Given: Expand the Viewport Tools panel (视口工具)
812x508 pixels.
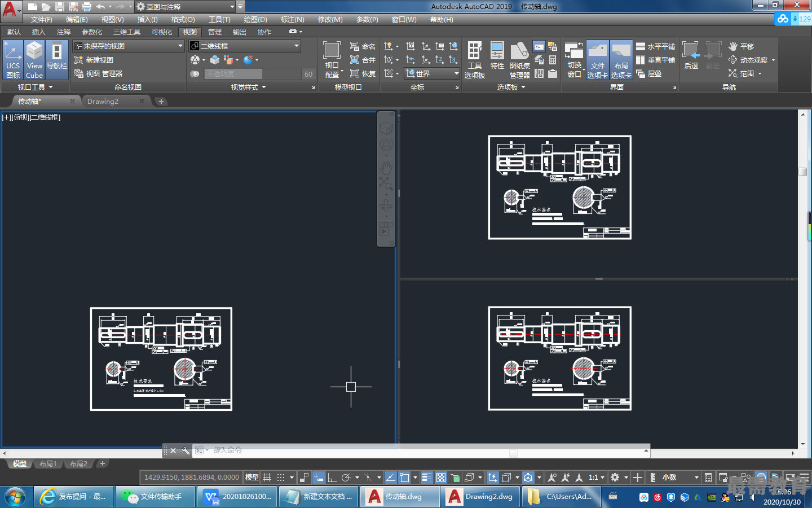Looking at the screenshot, I should 35,87.
